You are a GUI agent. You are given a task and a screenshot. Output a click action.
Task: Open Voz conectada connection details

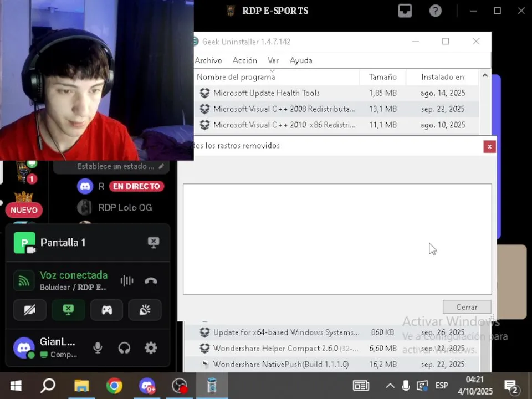(74, 275)
